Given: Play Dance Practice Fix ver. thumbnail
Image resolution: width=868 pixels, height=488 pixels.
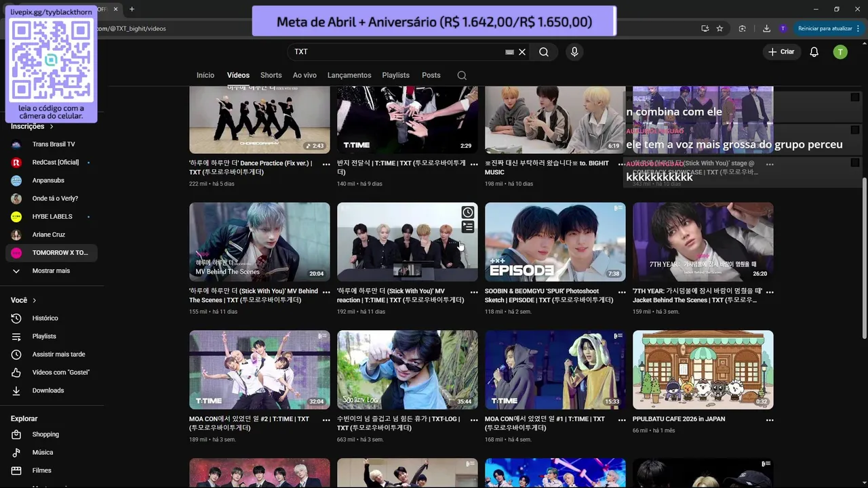Looking at the screenshot, I should [260, 120].
